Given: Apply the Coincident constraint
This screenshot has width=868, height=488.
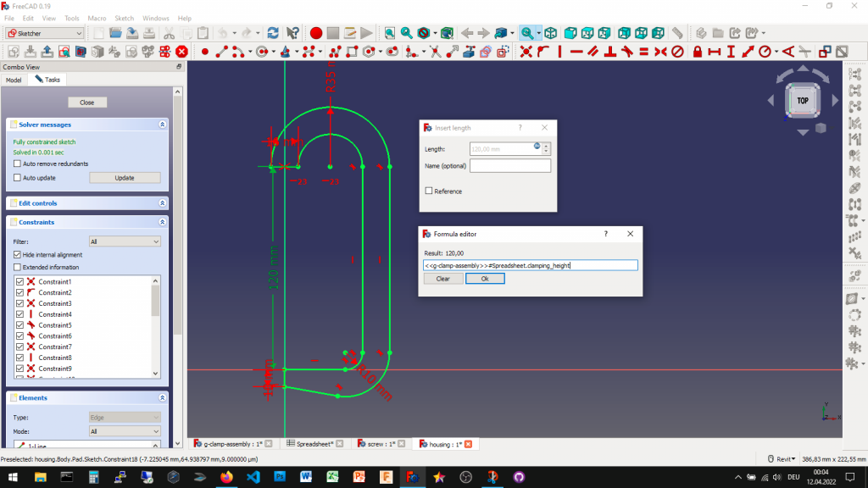Looking at the screenshot, I should point(526,52).
